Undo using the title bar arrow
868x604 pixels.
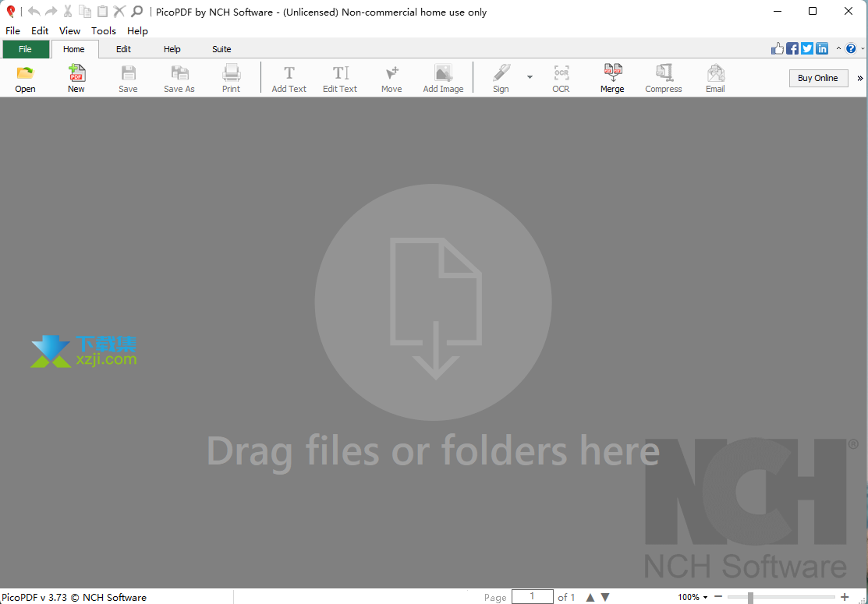[x=34, y=11]
